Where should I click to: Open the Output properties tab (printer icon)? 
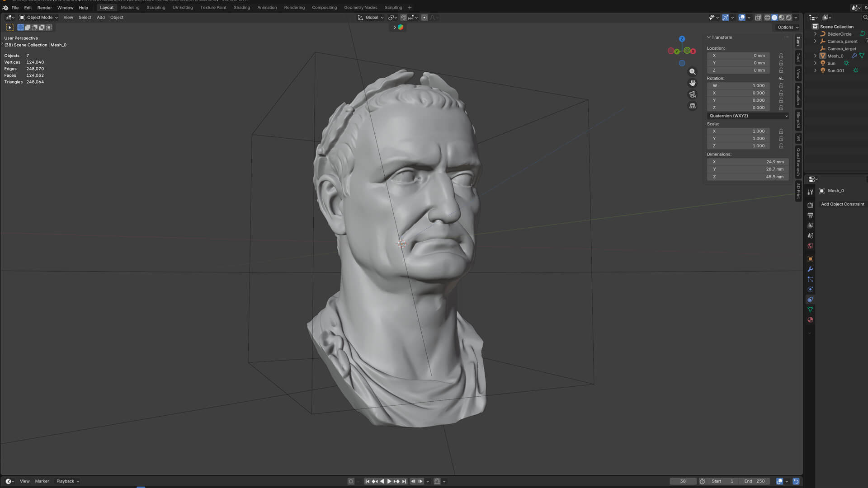(x=810, y=216)
